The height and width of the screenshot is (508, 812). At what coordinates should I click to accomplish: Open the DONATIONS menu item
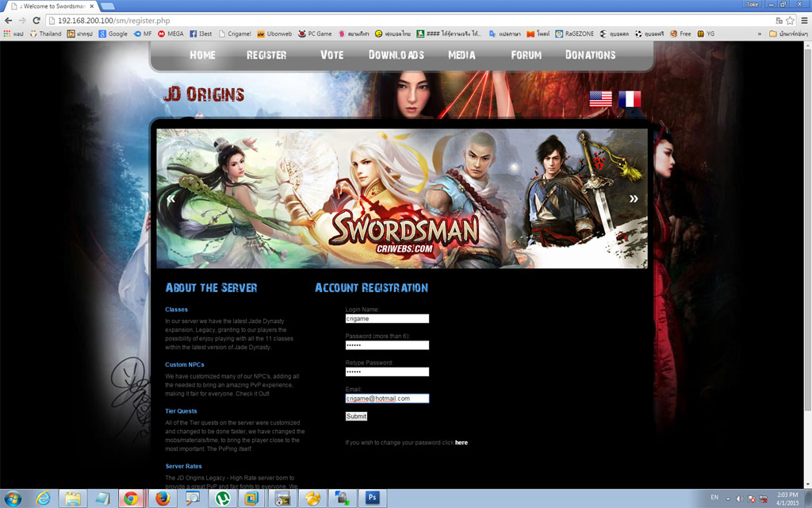pyautogui.click(x=590, y=55)
